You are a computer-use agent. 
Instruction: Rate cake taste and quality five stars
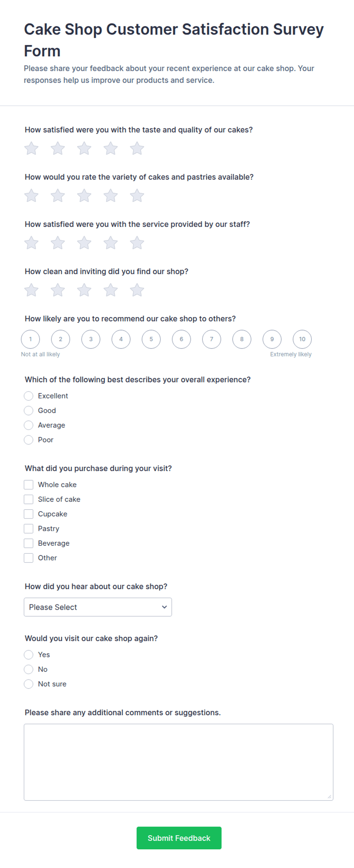click(137, 149)
